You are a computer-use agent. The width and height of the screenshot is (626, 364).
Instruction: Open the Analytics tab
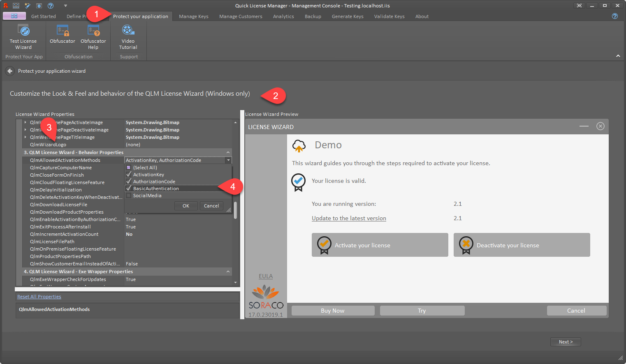click(x=283, y=16)
